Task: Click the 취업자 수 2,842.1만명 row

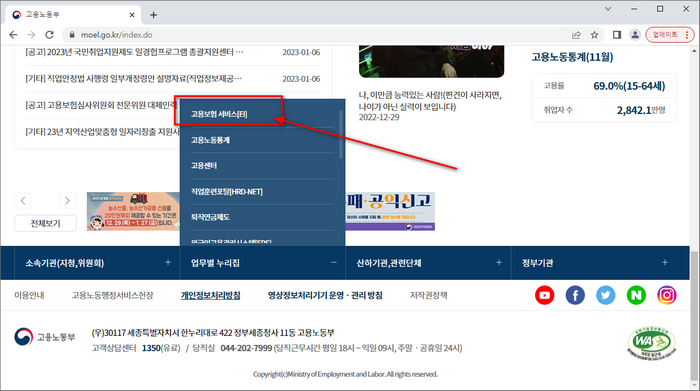Action: tap(604, 110)
